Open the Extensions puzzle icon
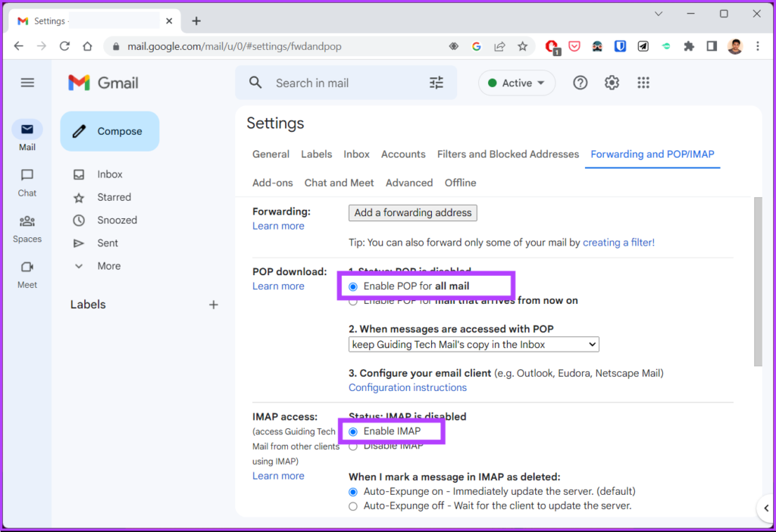Image resolution: width=776 pixels, height=532 pixels. tap(689, 46)
